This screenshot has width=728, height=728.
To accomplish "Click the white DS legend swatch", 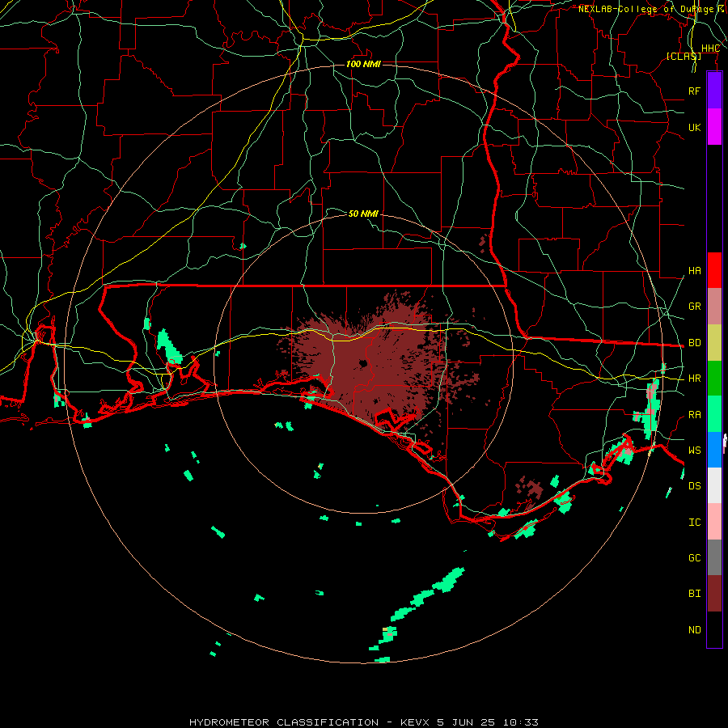I will tap(714, 485).
